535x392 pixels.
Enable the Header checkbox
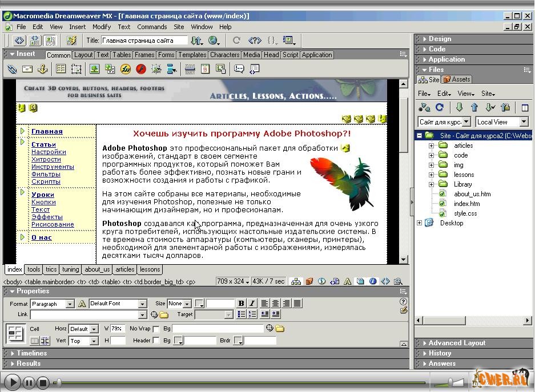pos(156,341)
